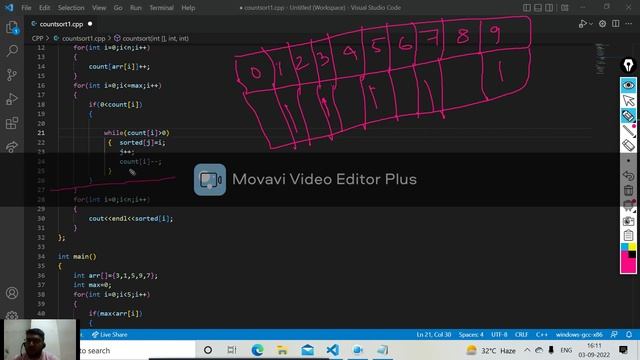Open the Extensions view
Viewport: 640px width, 360px height.
12,123
